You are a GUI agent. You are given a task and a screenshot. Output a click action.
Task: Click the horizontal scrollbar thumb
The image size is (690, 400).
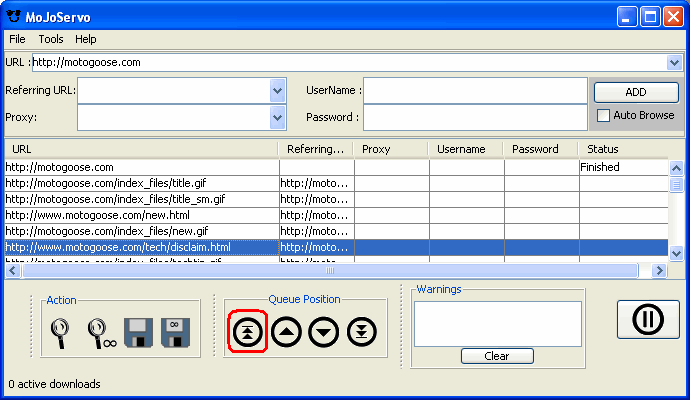(x=330, y=271)
